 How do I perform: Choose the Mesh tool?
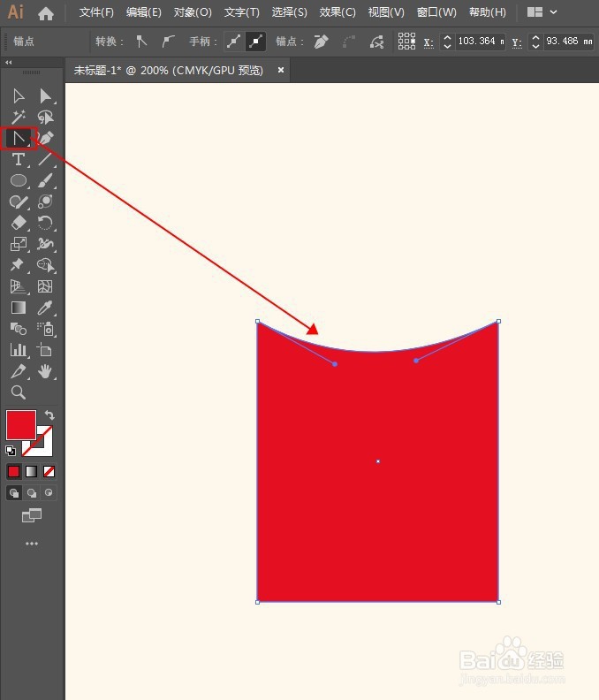(x=46, y=286)
